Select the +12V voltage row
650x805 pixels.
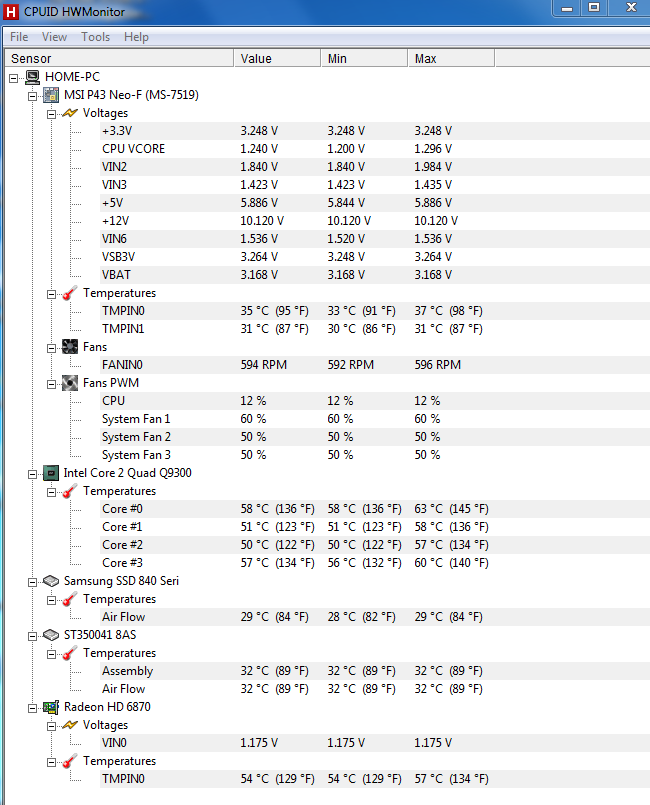point(375,221)
